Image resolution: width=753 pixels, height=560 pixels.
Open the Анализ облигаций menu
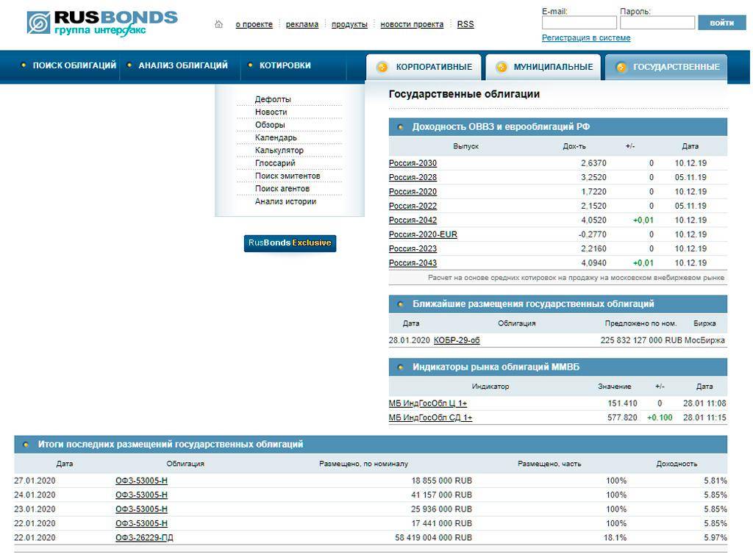[x=182, y=65]
